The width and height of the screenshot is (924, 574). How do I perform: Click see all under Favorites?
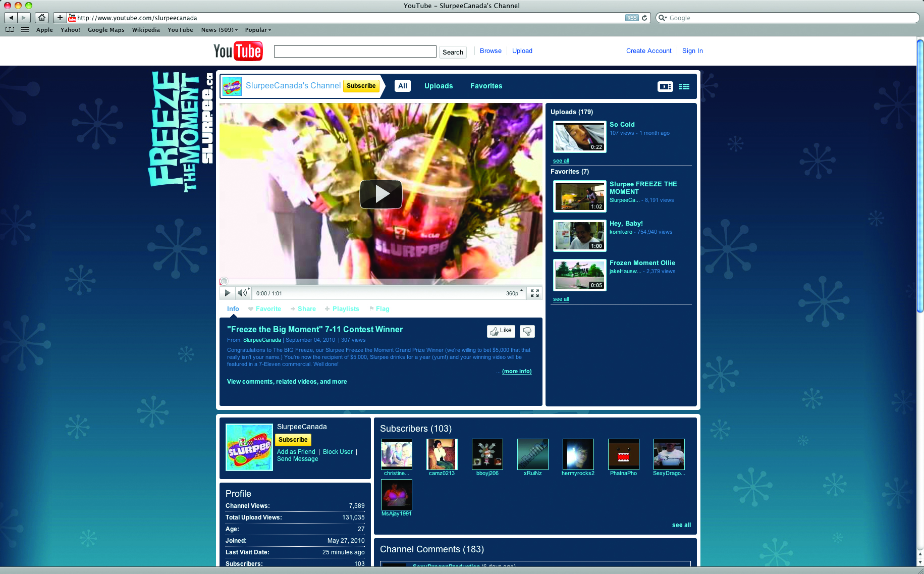(561, 299)
